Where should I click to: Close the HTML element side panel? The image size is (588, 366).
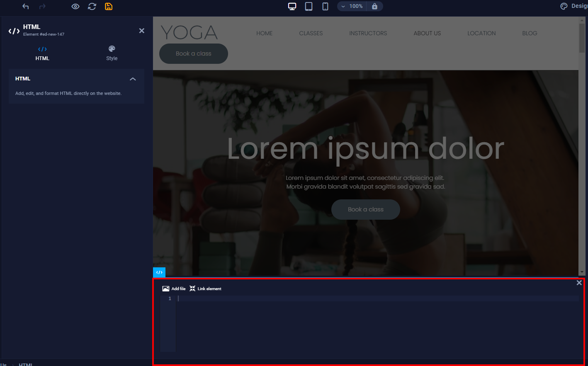pyautogui.click(x=142, y=31)
